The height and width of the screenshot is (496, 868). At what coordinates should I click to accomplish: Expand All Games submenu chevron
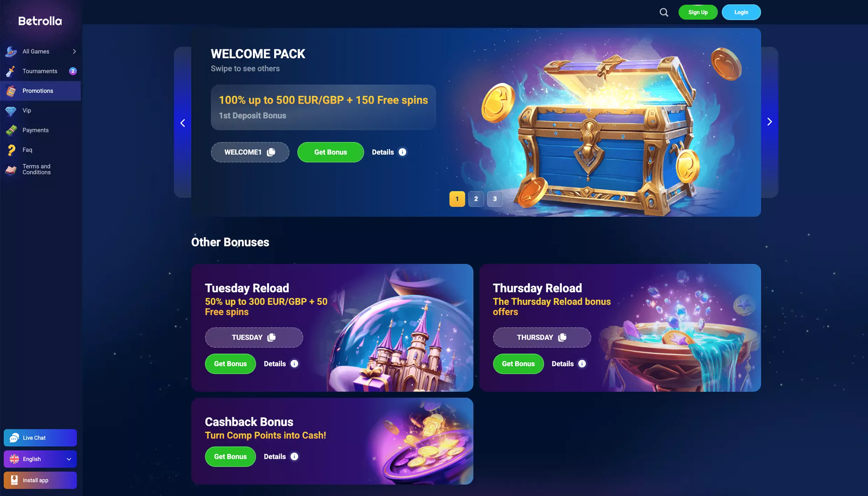[74, 51]
